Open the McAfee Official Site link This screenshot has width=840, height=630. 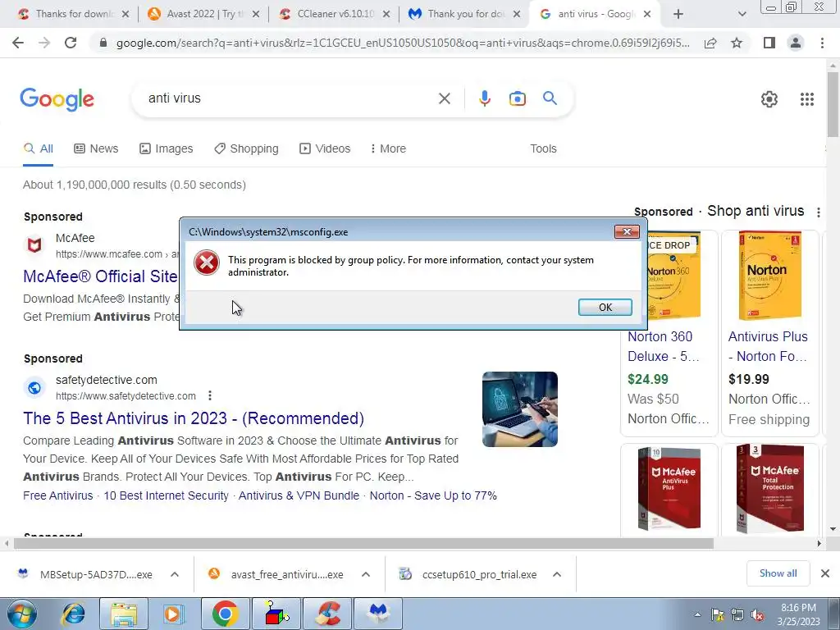point(101,276)
